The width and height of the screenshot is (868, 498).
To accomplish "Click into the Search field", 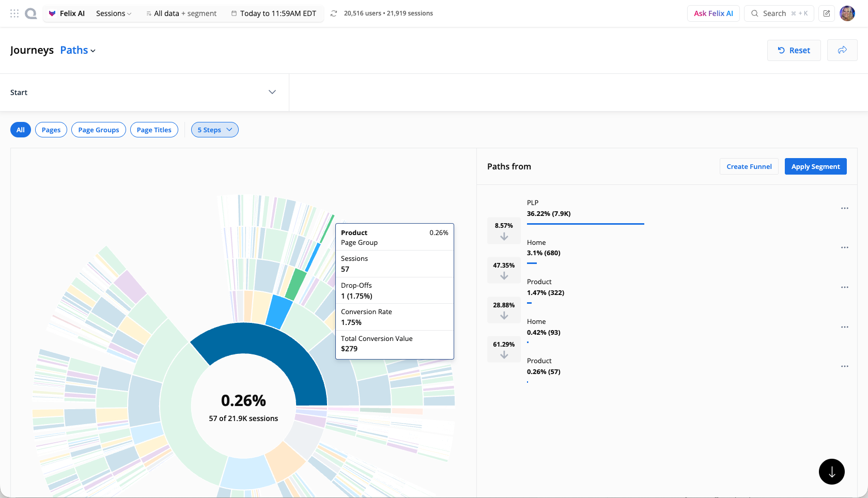I will pos(779,13).
